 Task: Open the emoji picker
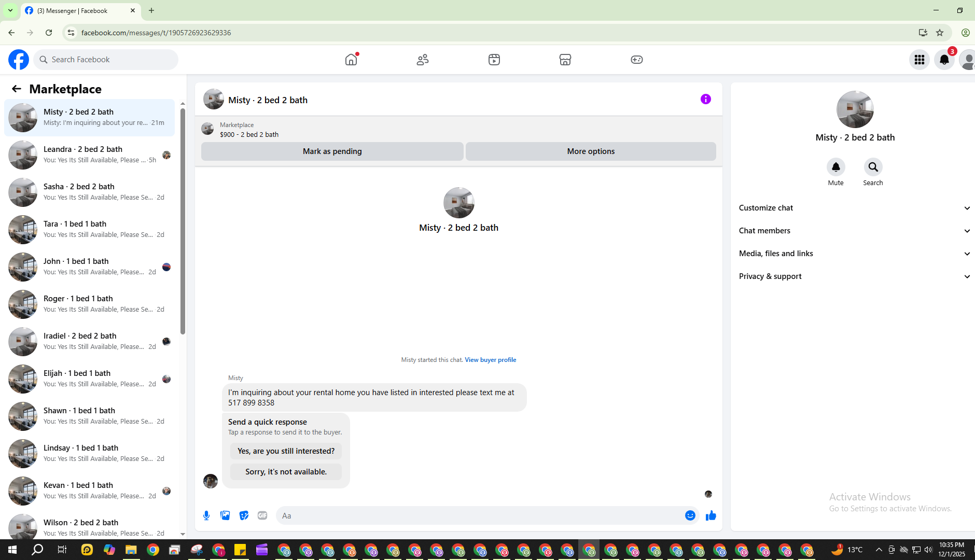[690, 515]
